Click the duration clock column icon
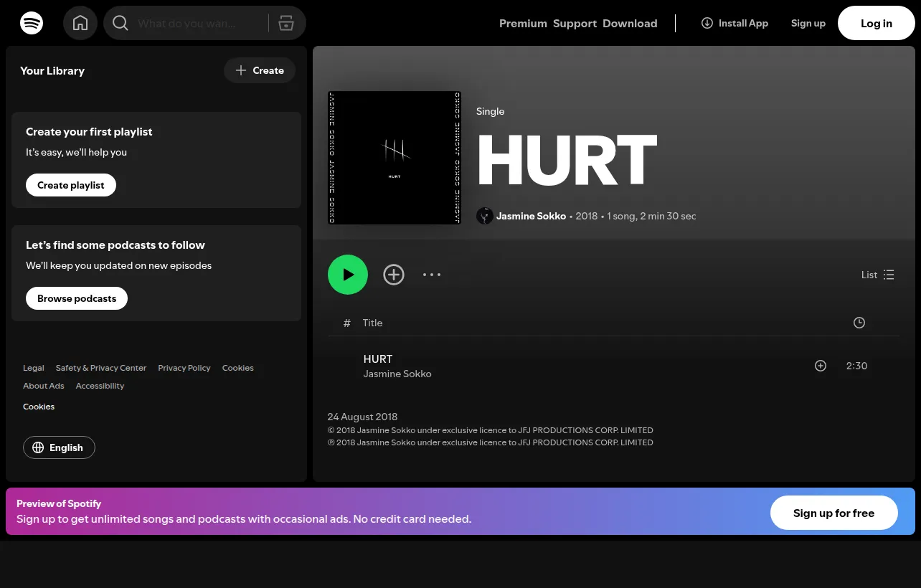This screenshot has width=921, height=588. coord(859,323)
